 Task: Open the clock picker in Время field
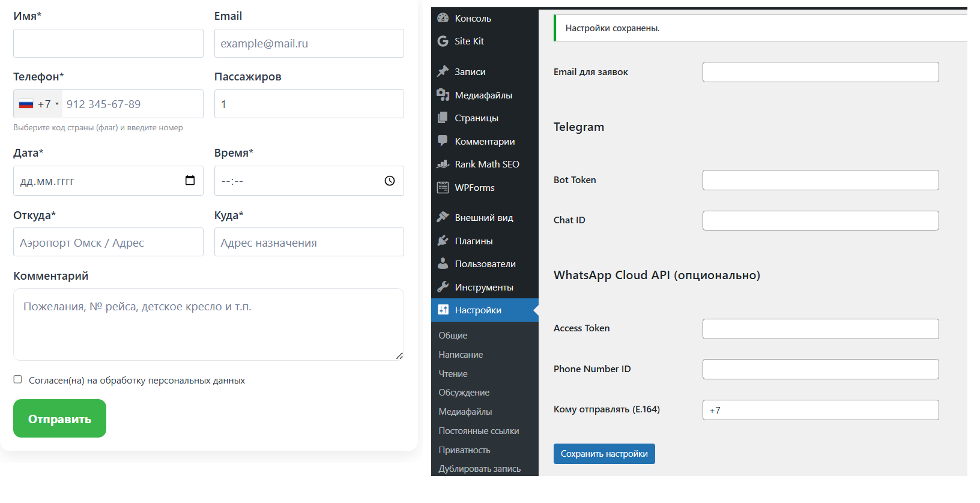(390, 181)
